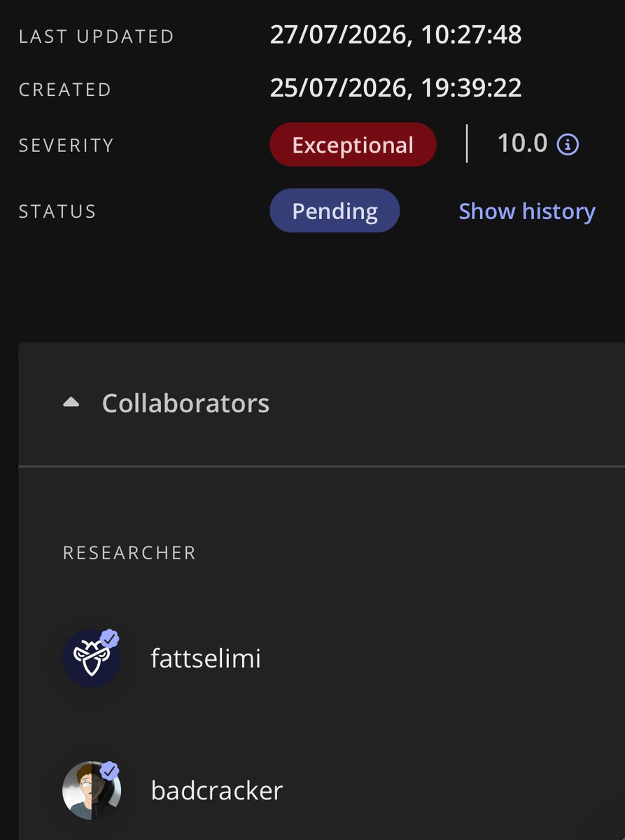Click the STATUS field label

tap(57, 211)
